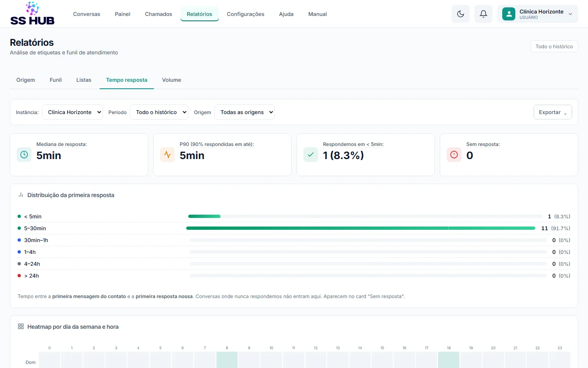Go to Conversas in top navigation

pos(87,14)
